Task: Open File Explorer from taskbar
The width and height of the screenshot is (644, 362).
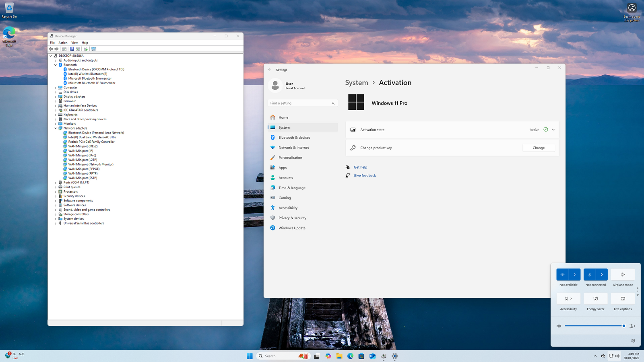Action: click(x=339, y=356)
